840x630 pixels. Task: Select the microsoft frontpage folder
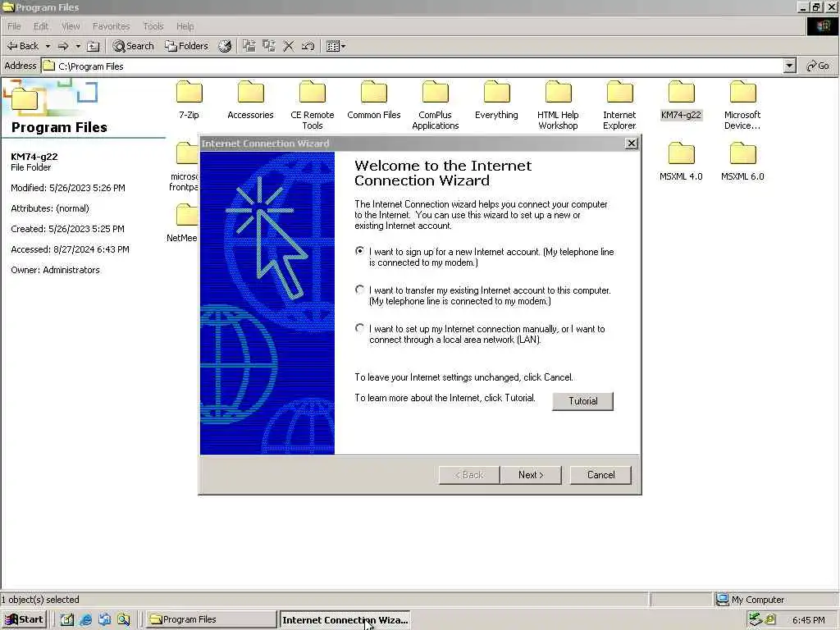[185, 167]
